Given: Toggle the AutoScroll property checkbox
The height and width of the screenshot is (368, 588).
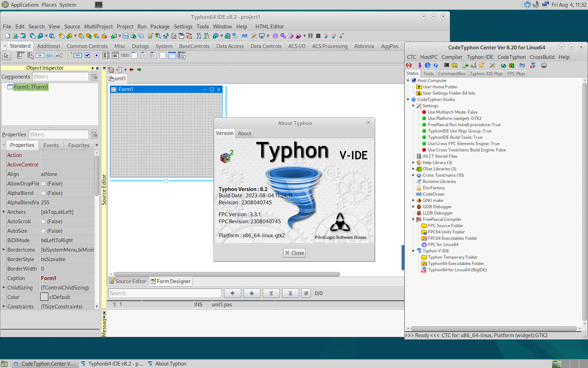Looking at the screenshot, I should pos(43,221).
